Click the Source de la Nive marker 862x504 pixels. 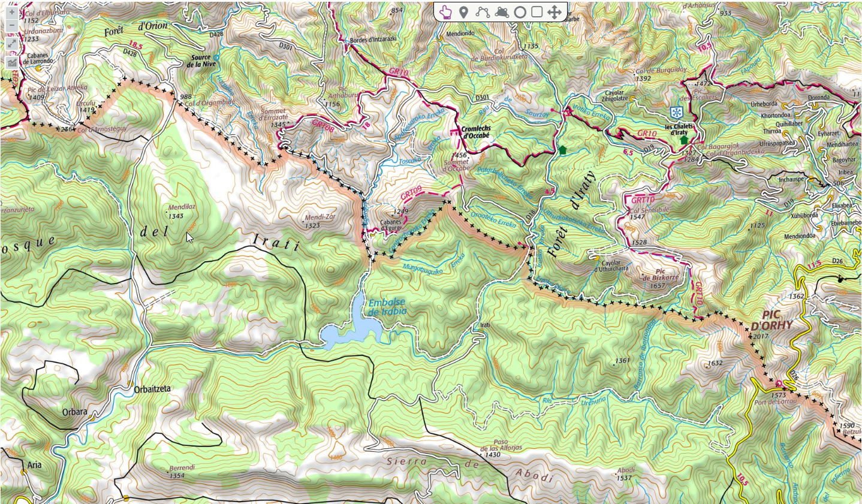tap(216, 58)
